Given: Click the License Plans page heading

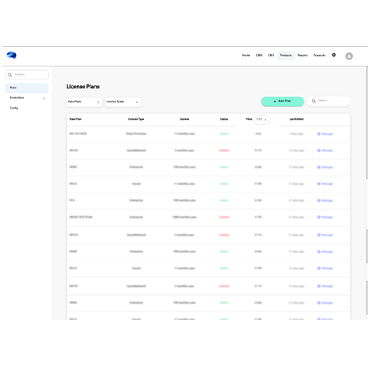Looking at the screenshot, I should click(83, 87).
